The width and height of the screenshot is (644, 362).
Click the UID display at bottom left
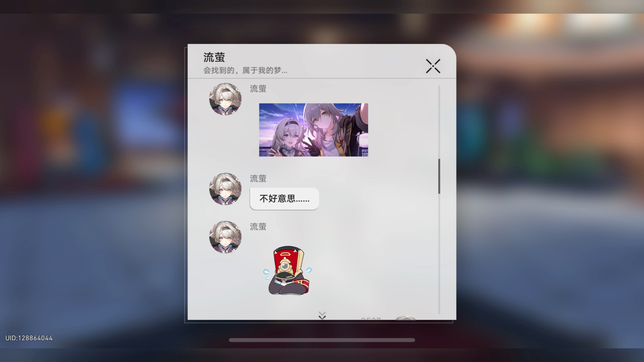point(28,338)
